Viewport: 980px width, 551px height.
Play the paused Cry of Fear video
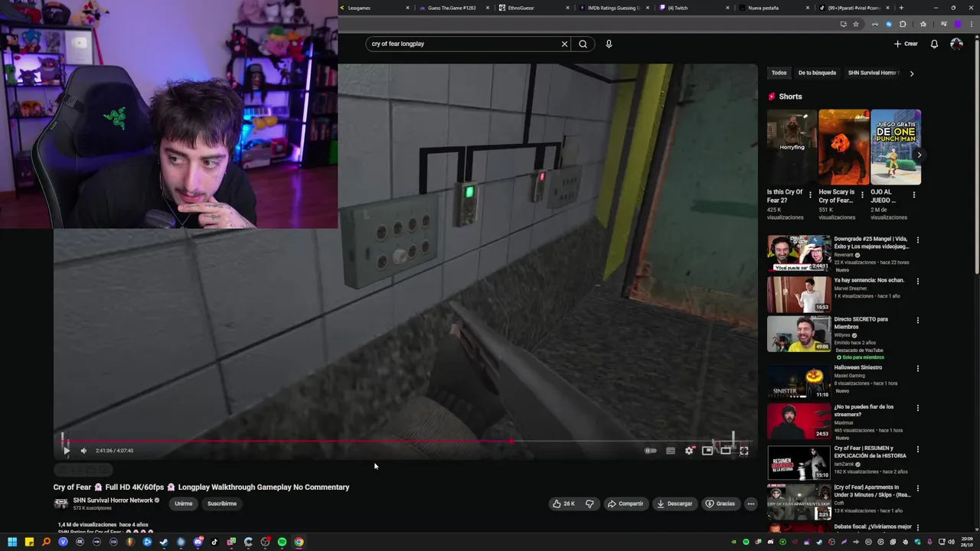(x=66, y=451)
